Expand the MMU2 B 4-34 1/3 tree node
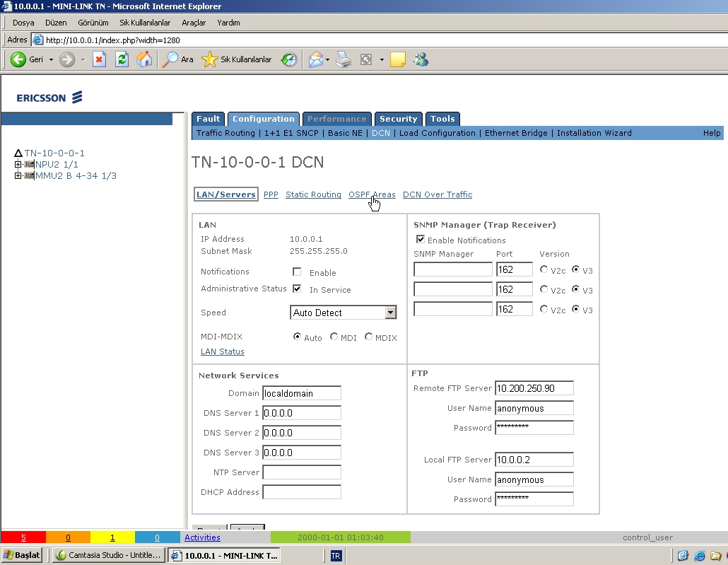Viewport: 728px width, 565px height. 18,175
